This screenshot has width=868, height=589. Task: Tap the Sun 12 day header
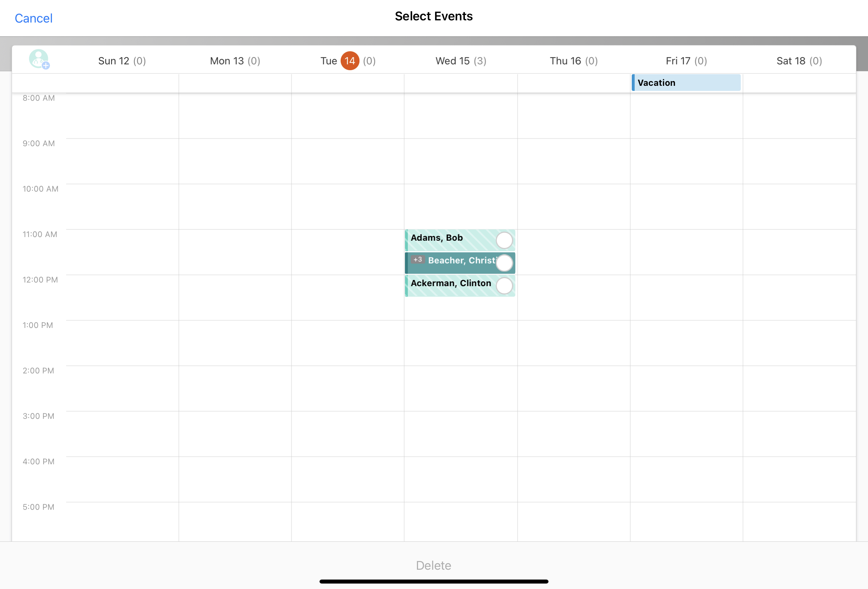coord(122,61)
